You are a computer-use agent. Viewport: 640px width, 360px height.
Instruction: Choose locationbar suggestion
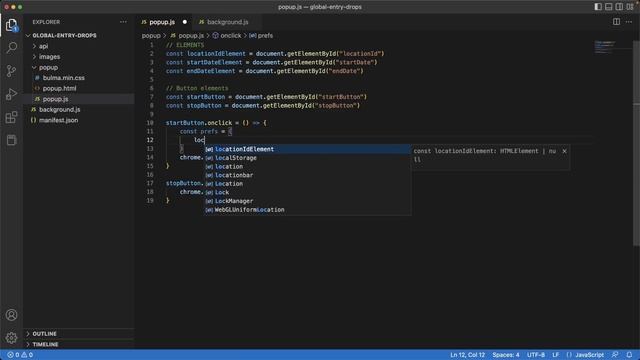point(307,175)
